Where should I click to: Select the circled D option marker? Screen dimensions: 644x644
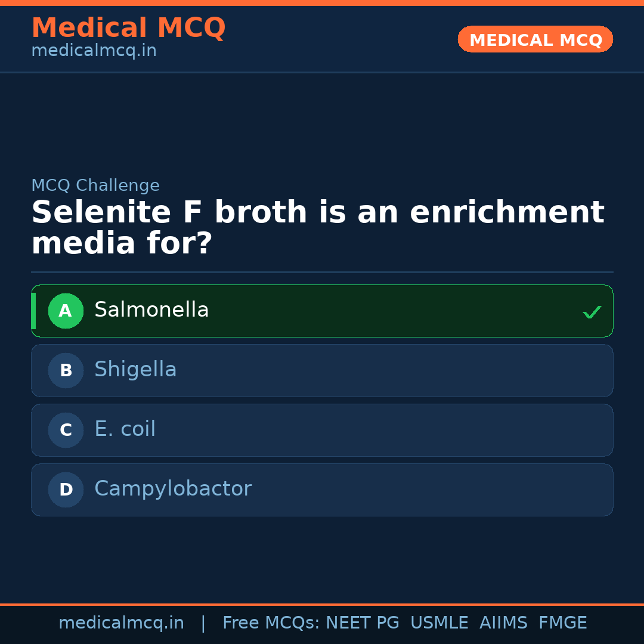pyautogui.click(x=66, y=490)
